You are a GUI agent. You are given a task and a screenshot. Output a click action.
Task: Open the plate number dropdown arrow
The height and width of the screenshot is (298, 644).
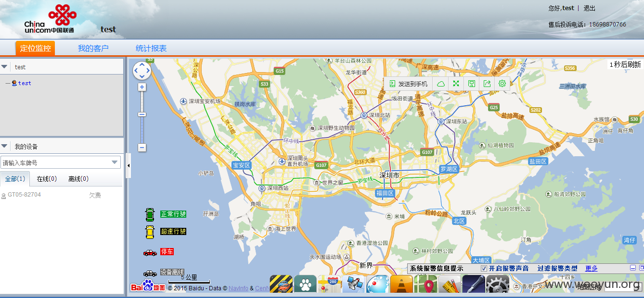click(115, 162)
